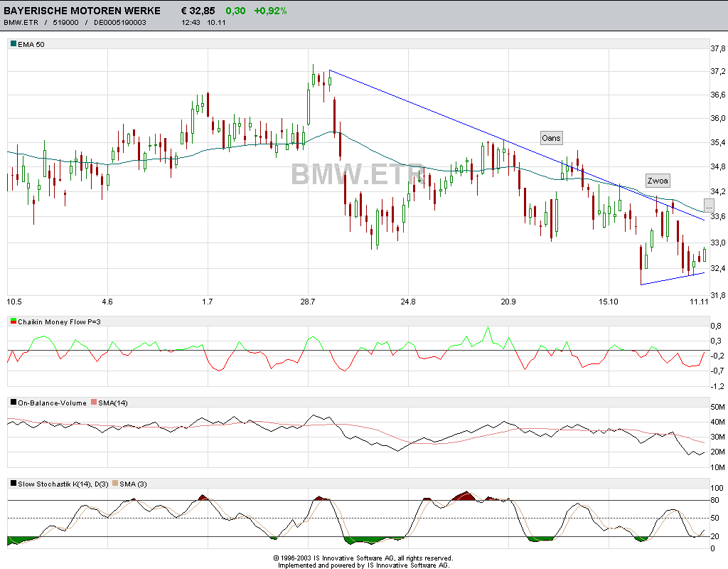The image size is (728, 569).
Task: Click the price '€ 32,85'
Action: click(x=198, y=11)
